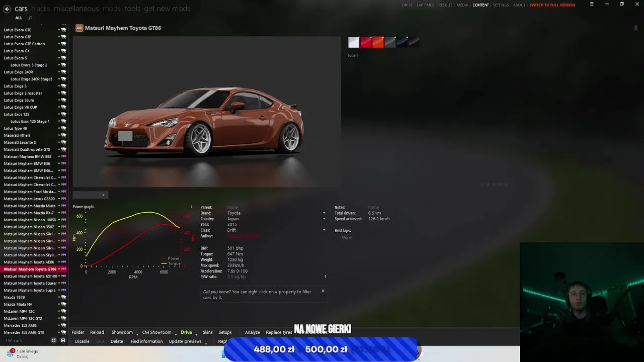Open the LAP TIMES top menu
644x362 pixels.
(x=425, y=5)
